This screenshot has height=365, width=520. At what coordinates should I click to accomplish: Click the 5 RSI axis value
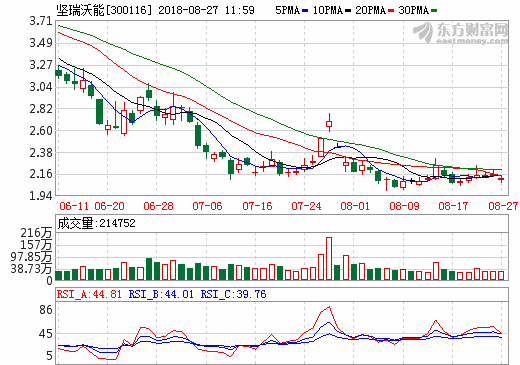(x=49, y=356)
